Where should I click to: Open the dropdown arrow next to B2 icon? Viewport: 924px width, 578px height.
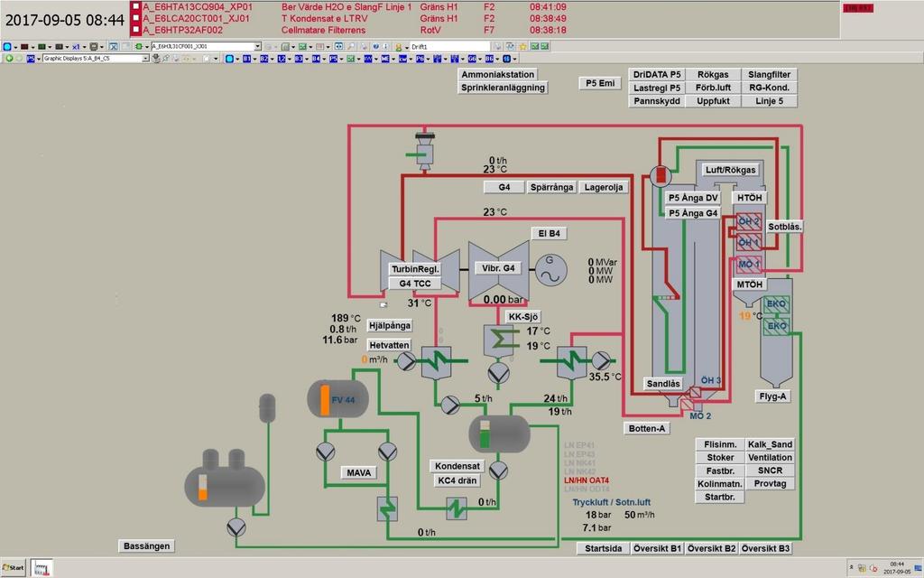(271, 59)
